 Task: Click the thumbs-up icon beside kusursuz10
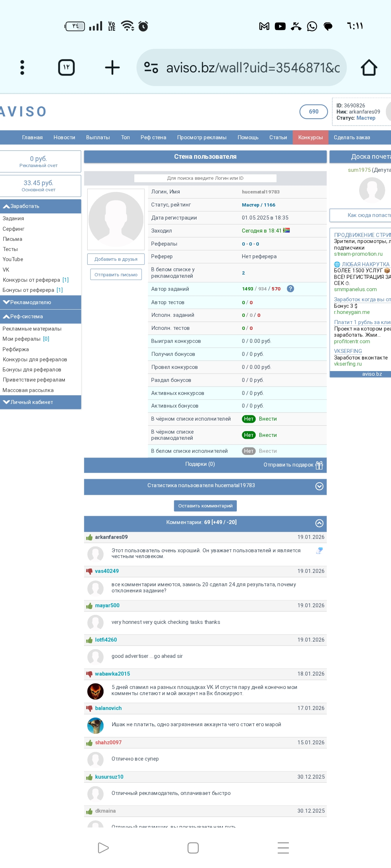click(89, 777)
